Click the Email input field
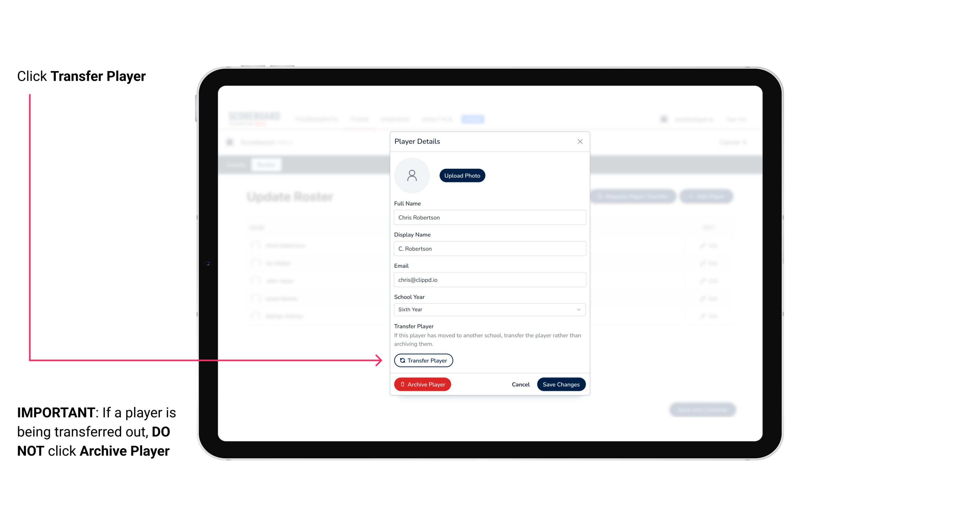The width and height of the screenshot is (980, 527). coord(488,279)
